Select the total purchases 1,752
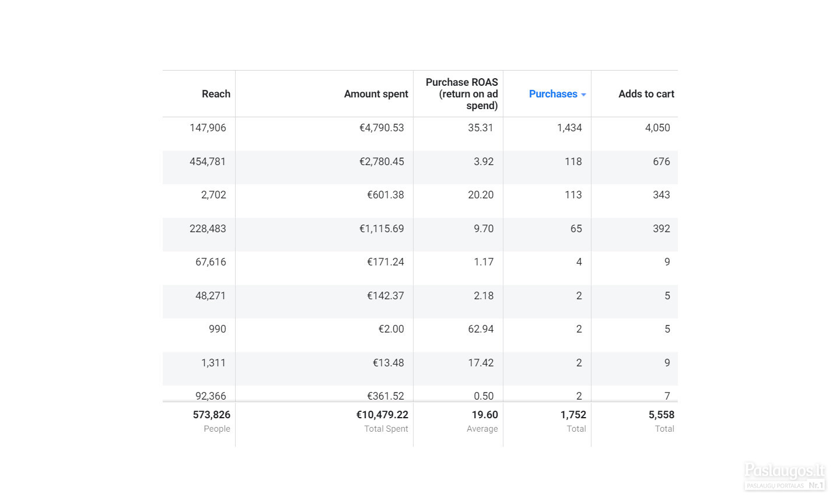The width and height of the screenshot is (840, 504). tap(573, 415)
